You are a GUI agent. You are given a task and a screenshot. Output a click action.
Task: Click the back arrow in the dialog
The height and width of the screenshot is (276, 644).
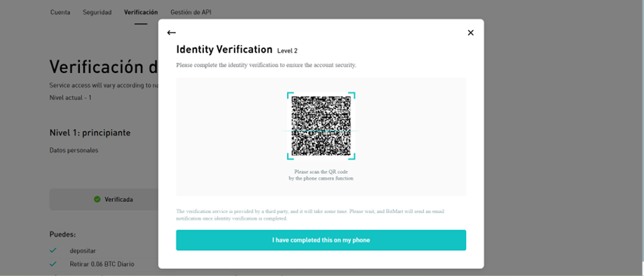point(171,33)
